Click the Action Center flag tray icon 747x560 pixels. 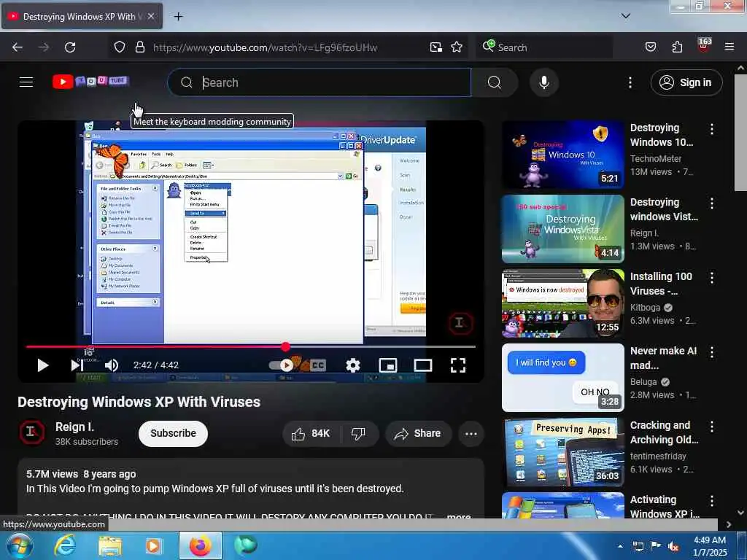pyautogui.click(x=656, y=546)
